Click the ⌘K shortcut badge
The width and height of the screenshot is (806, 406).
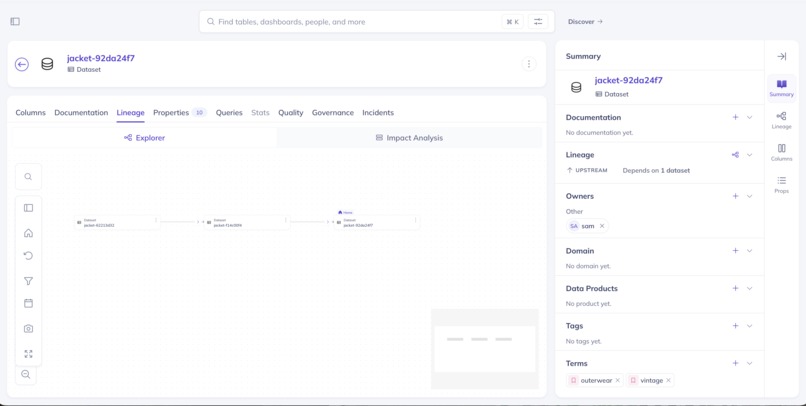512,22
